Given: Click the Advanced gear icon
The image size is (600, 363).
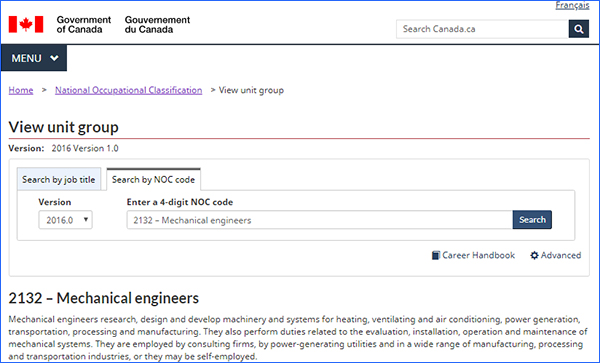Looking at the screenshot, I should (x=534, y=255).
